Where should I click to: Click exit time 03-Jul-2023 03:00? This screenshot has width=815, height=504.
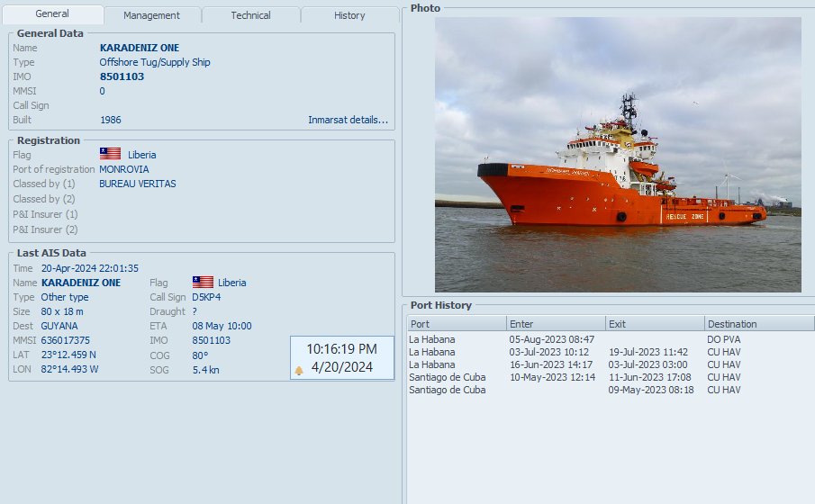[x=647, y=364]
